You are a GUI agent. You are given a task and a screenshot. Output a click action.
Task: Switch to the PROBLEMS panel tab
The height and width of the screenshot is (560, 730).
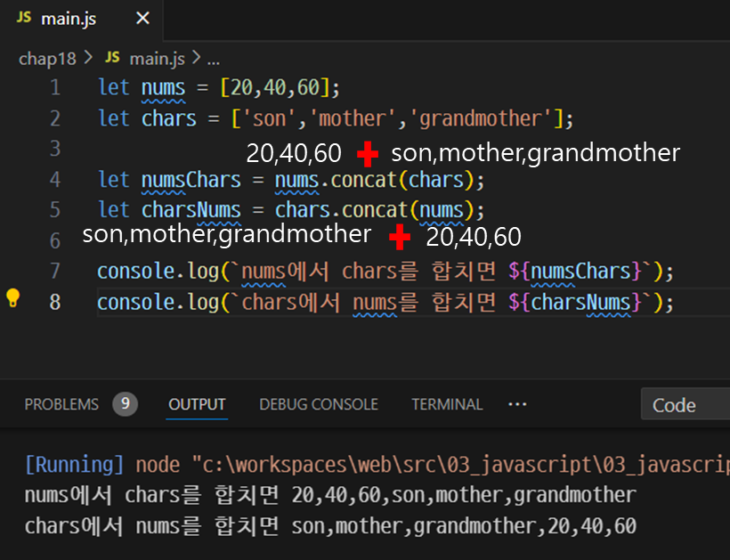(x=61, y=404)
